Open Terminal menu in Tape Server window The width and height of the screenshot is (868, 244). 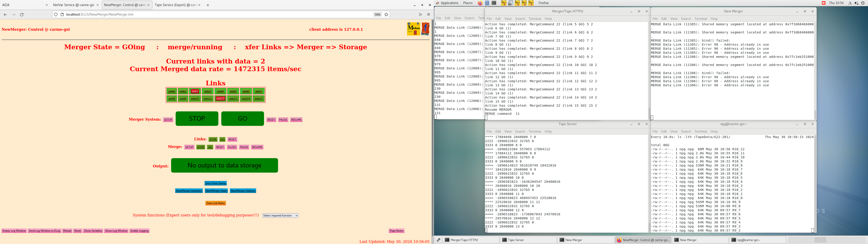coord(534,131)
